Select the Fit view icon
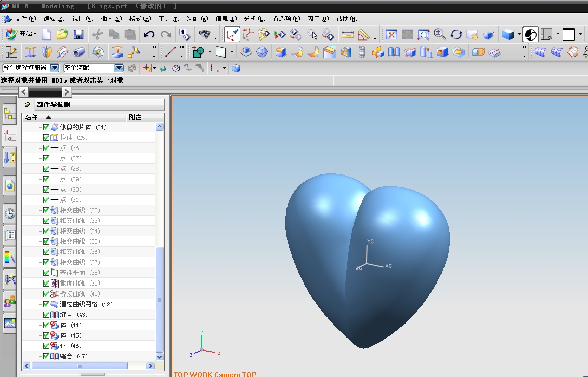 [391, 35]
